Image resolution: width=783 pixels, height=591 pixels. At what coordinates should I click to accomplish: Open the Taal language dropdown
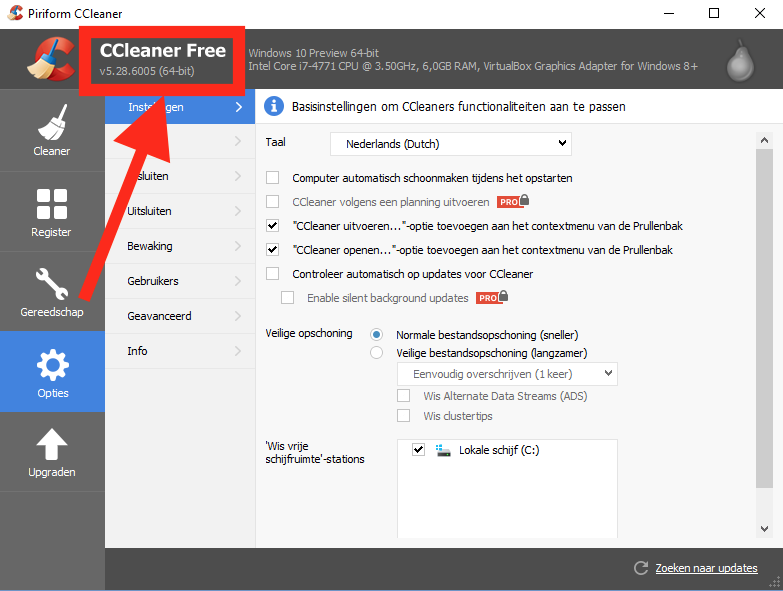450,144
